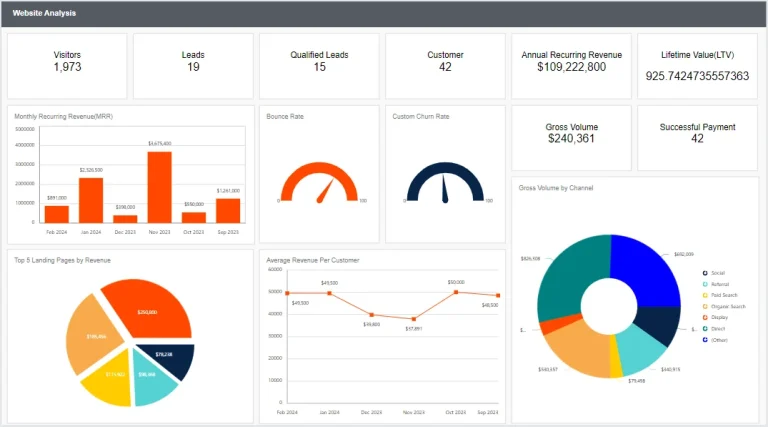768x427 pixels.
Task: Open the Annual Recurring Revenue card
Action: pos(571,66)
